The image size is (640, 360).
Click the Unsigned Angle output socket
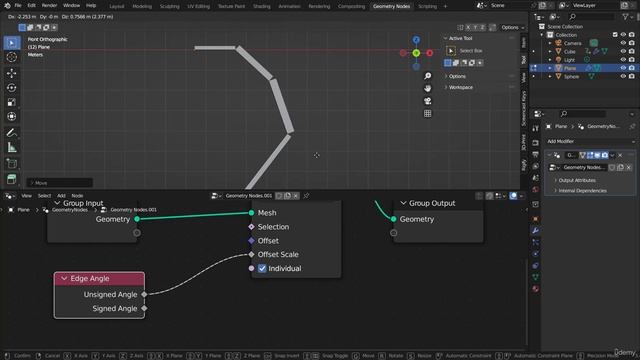pyautogui.click(x=144, y=294)
